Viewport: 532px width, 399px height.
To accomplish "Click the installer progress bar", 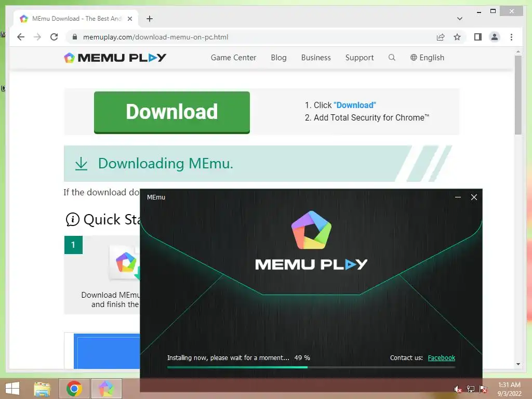I will (x=311, y=367).
